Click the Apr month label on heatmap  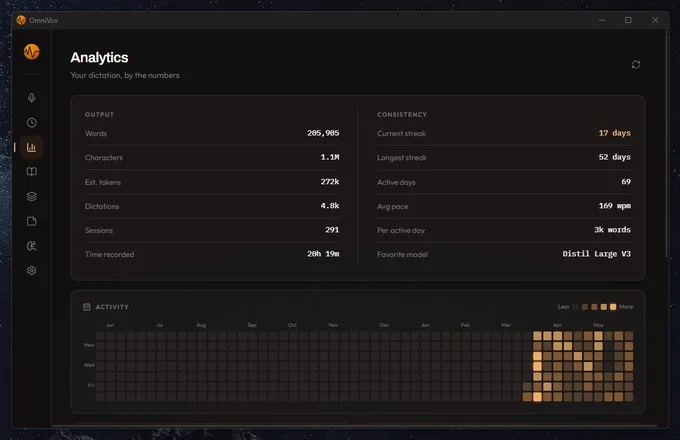tap(557, 325)
